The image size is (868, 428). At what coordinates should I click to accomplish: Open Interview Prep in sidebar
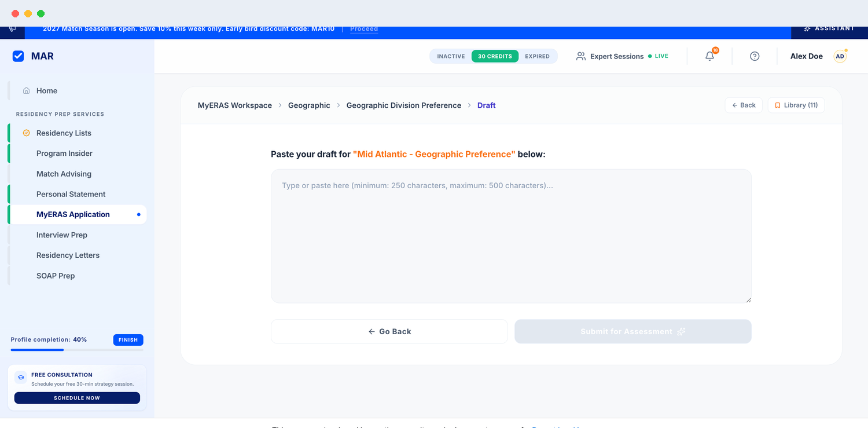click(x=77, y=235)
